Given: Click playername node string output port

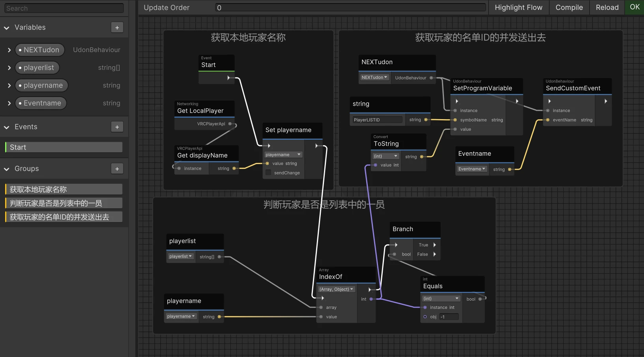Looking at the screenshot, I should (x=219, y=317).
